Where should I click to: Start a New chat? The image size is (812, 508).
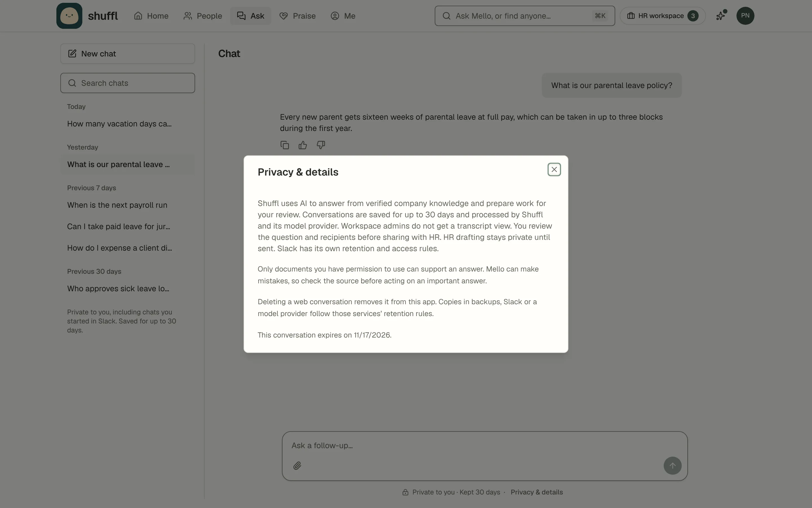127,54
